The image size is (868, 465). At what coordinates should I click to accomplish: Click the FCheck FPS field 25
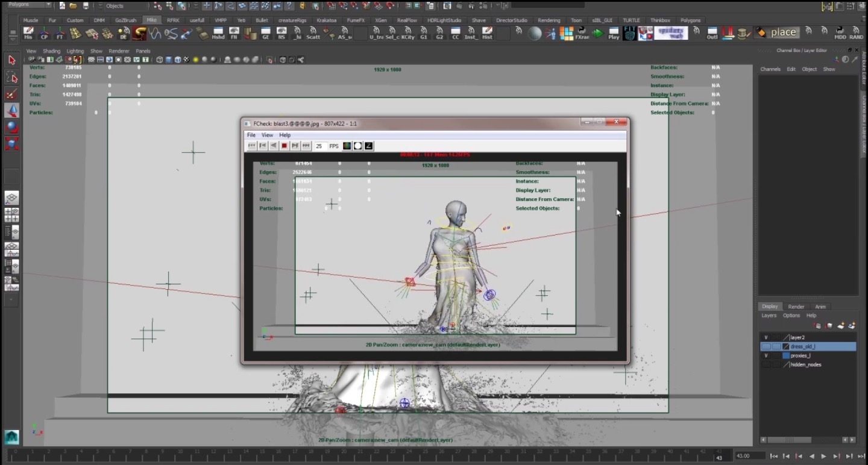pos(321,146)
